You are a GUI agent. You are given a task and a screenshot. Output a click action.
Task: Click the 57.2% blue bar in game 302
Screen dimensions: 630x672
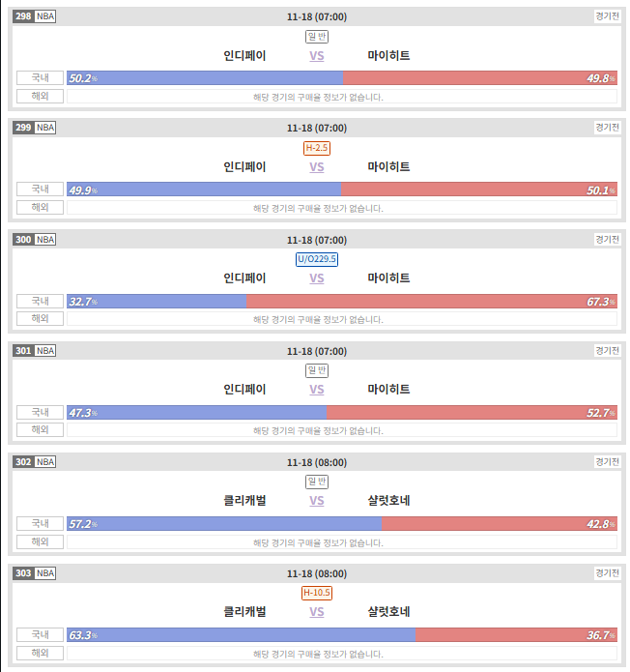click(x=224, y=524)
